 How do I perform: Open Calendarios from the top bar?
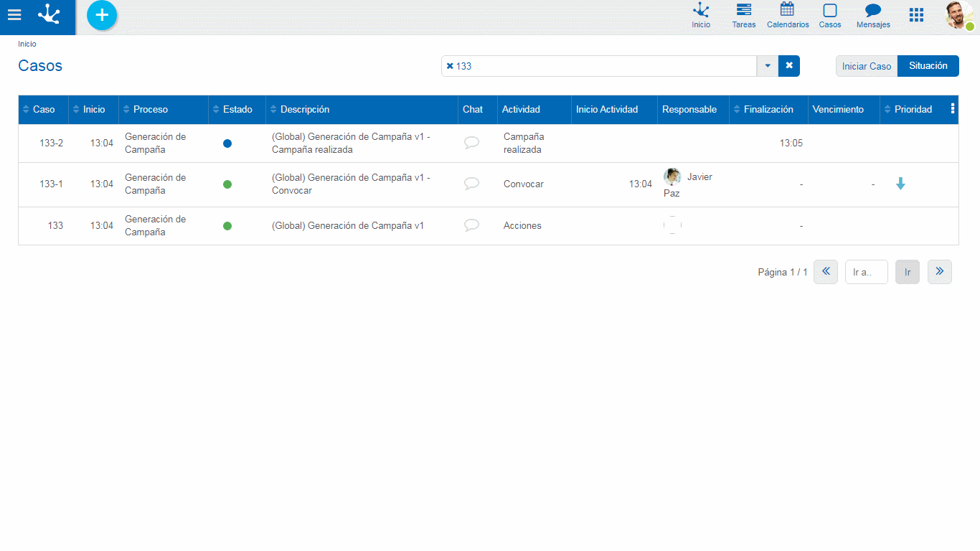[787, 15]
